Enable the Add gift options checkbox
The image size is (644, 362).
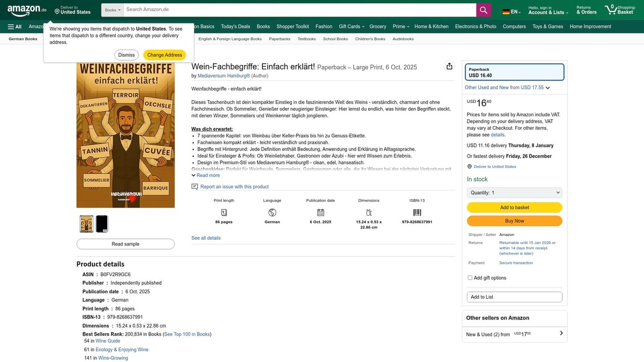470,277
